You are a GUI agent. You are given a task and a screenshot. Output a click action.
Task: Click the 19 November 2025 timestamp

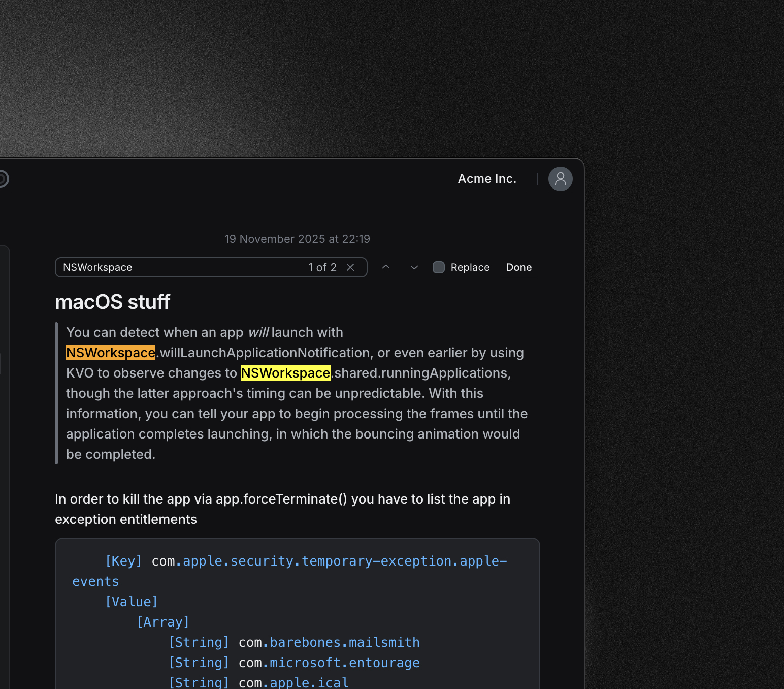[297, 239]
